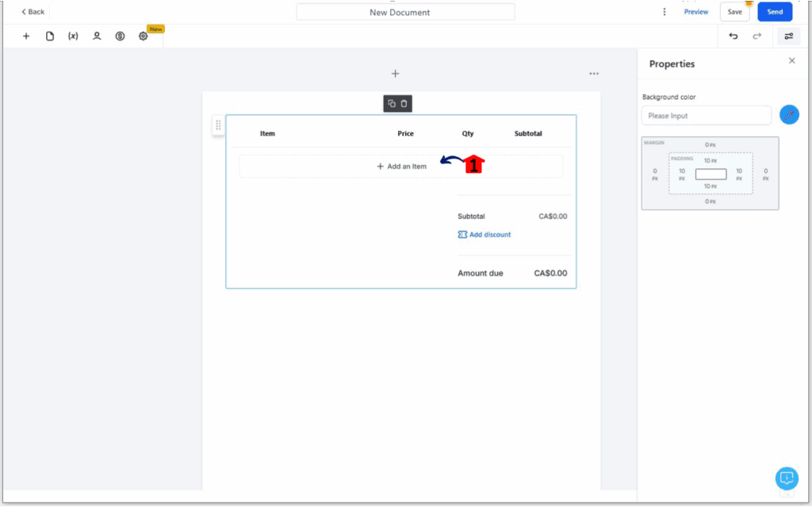
Task: Select the Price column header
Action: point(405,133)
